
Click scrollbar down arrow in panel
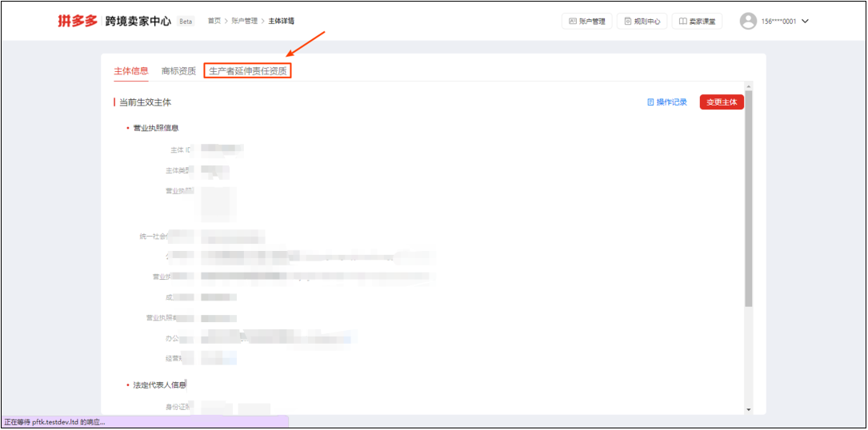(749, 409)
